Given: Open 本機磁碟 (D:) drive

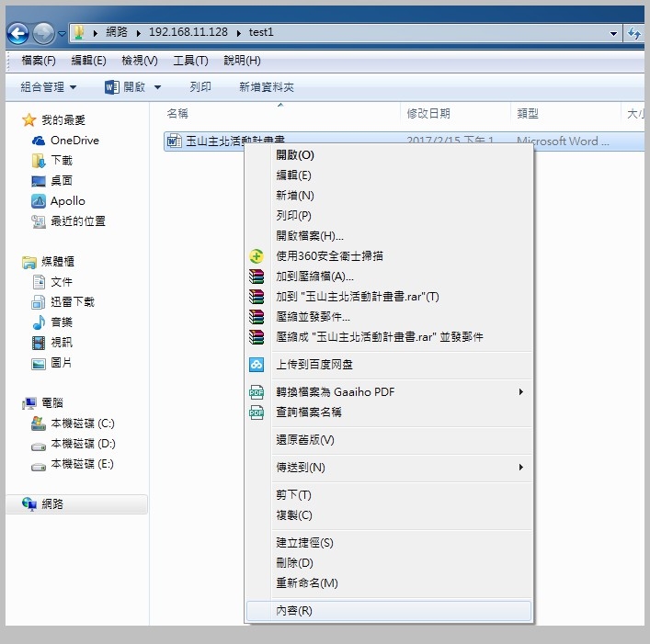Looking at the screenshot, I should (x=74, y=444).
